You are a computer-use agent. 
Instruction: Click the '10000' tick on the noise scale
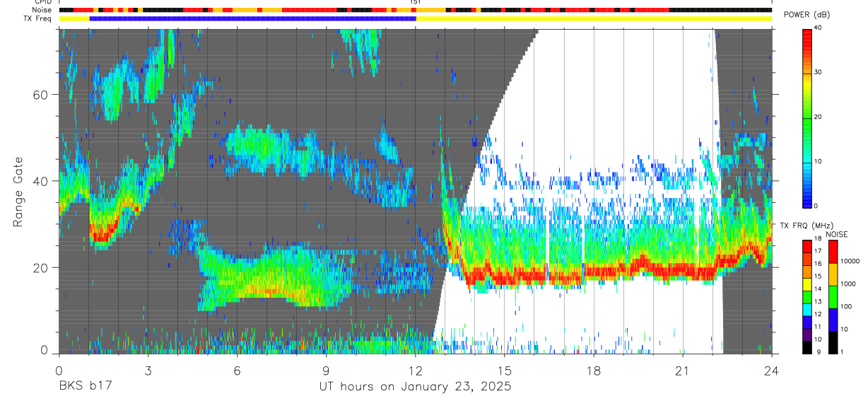[850, 262]
